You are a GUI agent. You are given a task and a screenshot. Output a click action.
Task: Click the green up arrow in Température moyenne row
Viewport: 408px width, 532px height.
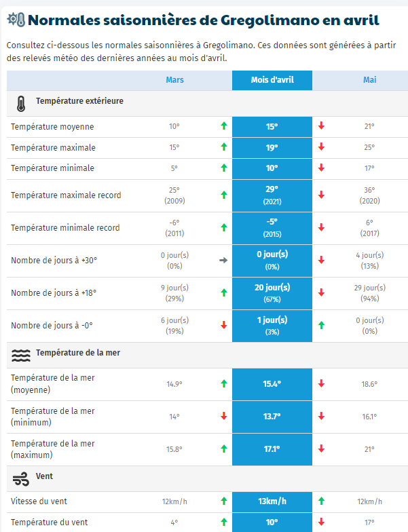tap(224, 126)
